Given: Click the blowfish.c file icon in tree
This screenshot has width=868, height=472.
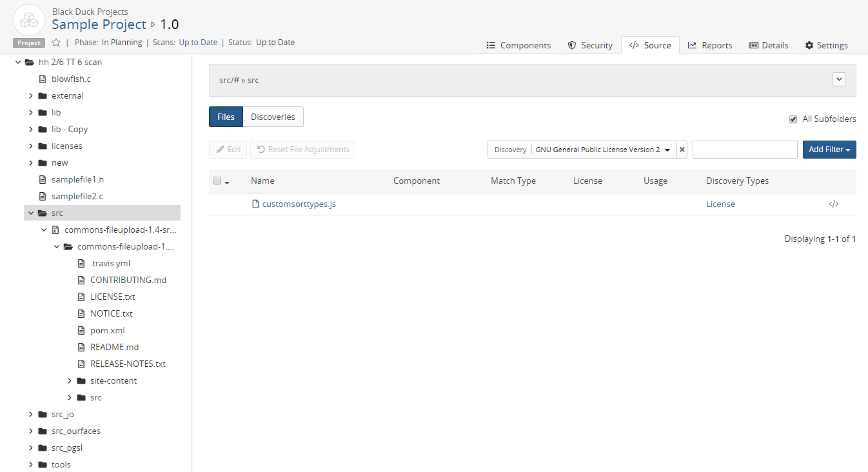Looking at the screenshot, I should point(43,79).
